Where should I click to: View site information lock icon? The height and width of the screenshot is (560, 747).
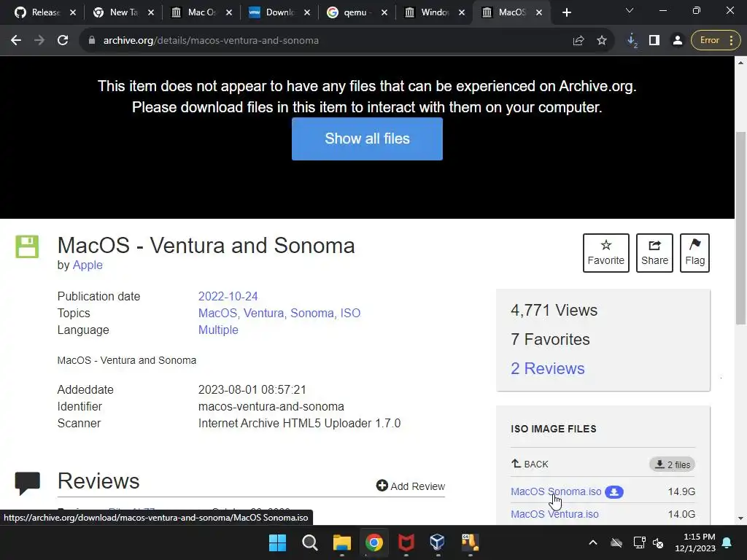point(91,41)
